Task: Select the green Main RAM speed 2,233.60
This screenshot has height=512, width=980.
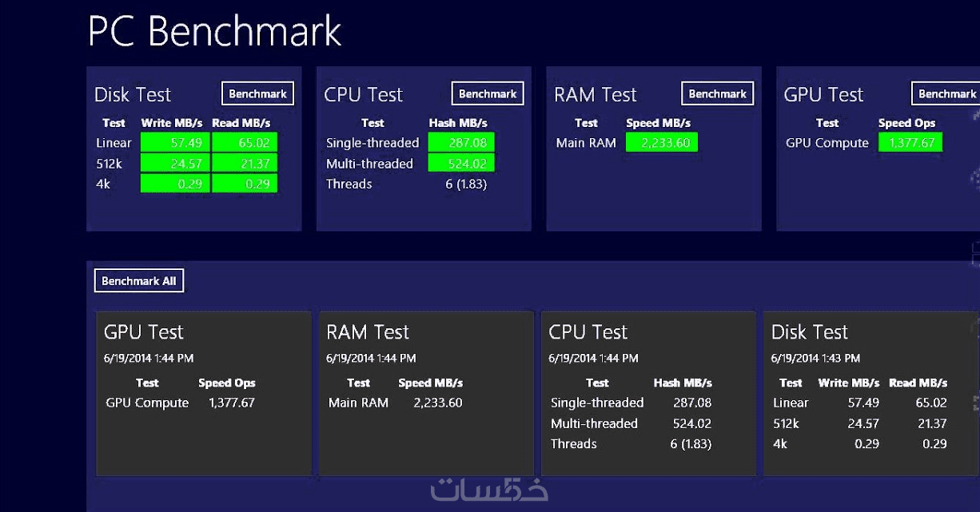Action: 662,143
